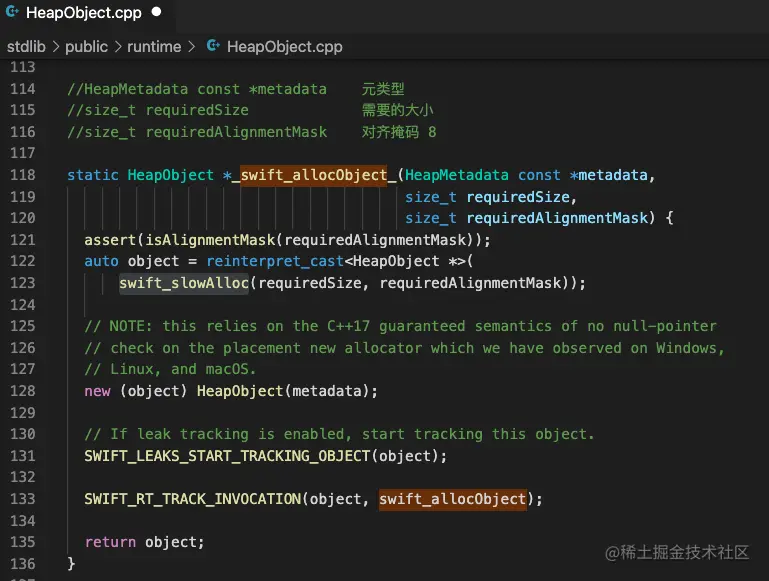769x581 pixels.
Task: Click line number 123 in the gutter
Action: click(23, 283)
